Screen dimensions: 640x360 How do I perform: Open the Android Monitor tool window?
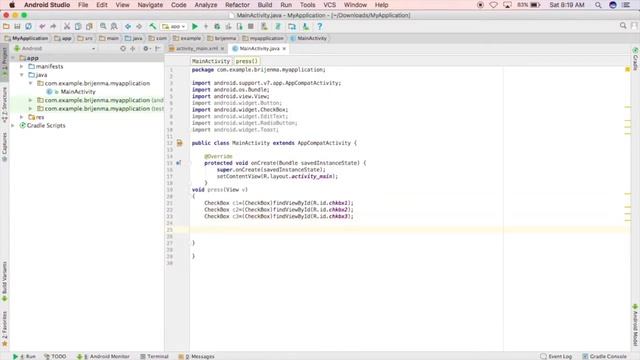click(103, 356)
